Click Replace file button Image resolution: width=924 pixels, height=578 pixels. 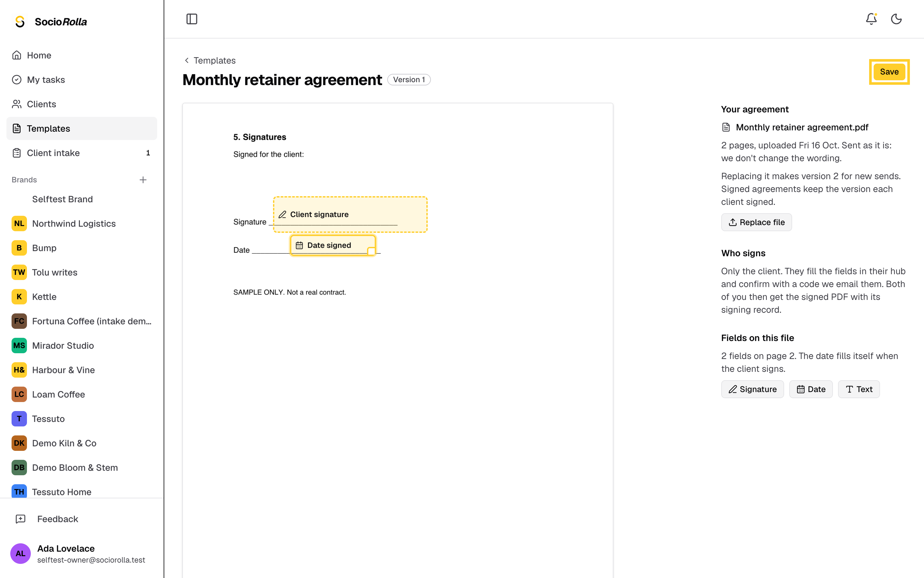pyautogui.click(x=757, y=222)
